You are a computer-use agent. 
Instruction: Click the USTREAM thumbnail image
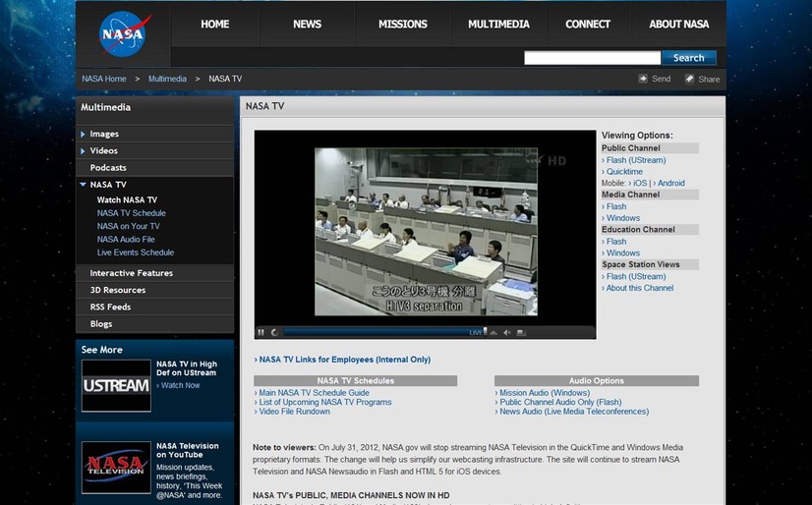pos(117,386)
